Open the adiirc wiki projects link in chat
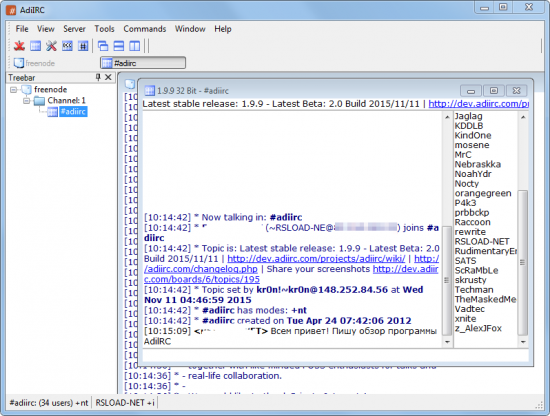 tap(316, 259)
